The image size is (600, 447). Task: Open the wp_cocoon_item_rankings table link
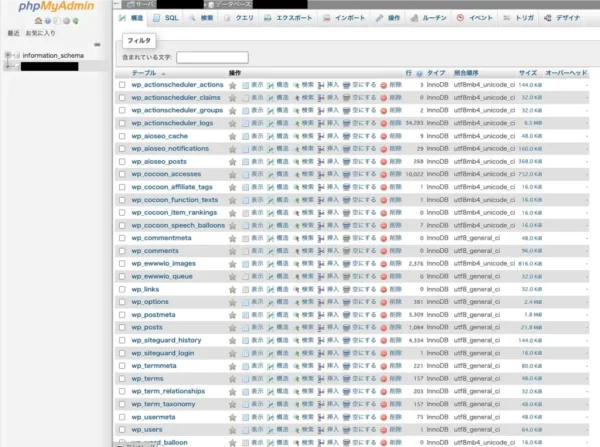(174, 213)
